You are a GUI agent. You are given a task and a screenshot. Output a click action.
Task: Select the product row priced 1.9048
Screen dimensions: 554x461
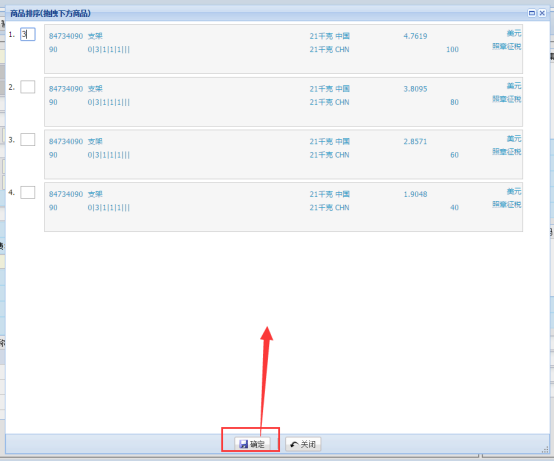click(283, 207)
